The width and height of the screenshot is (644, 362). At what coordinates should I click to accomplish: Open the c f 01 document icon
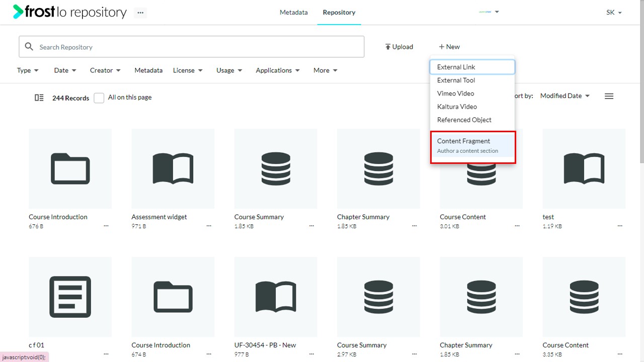(x=70, y=297)
